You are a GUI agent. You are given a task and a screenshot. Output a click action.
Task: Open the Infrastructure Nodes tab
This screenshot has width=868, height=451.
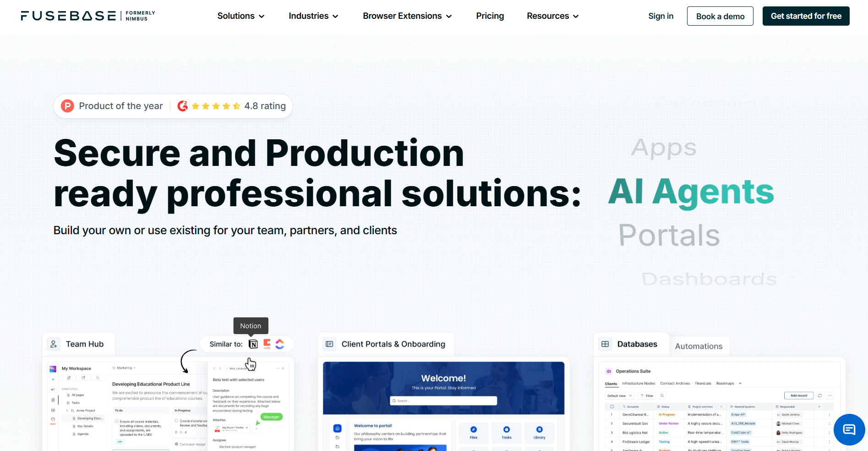639,384
